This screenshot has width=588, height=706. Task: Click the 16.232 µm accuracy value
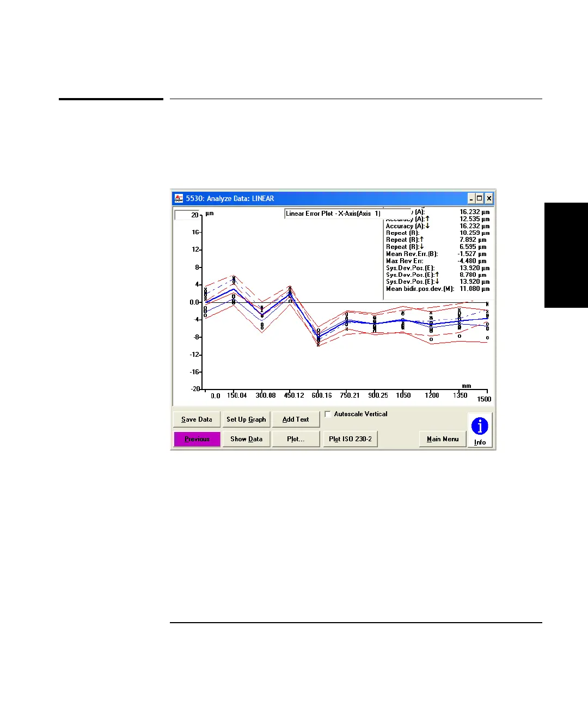[474, 212]
